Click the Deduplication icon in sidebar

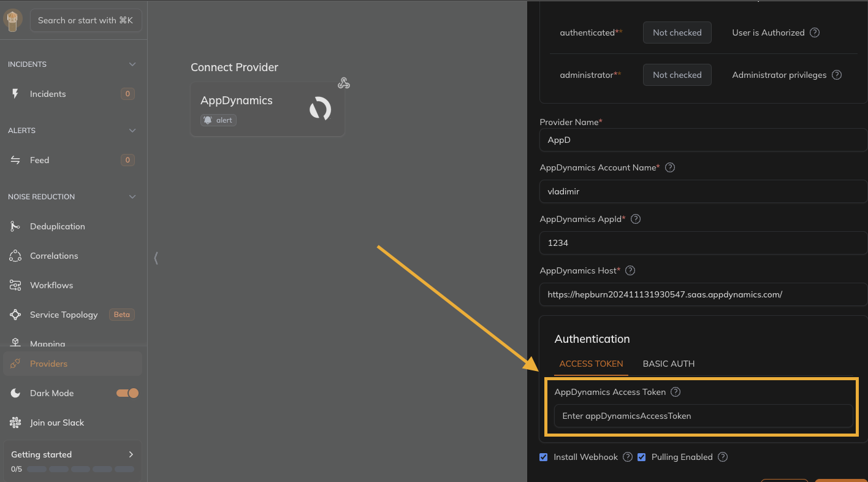pyautogui.click(x=15, y=226)
